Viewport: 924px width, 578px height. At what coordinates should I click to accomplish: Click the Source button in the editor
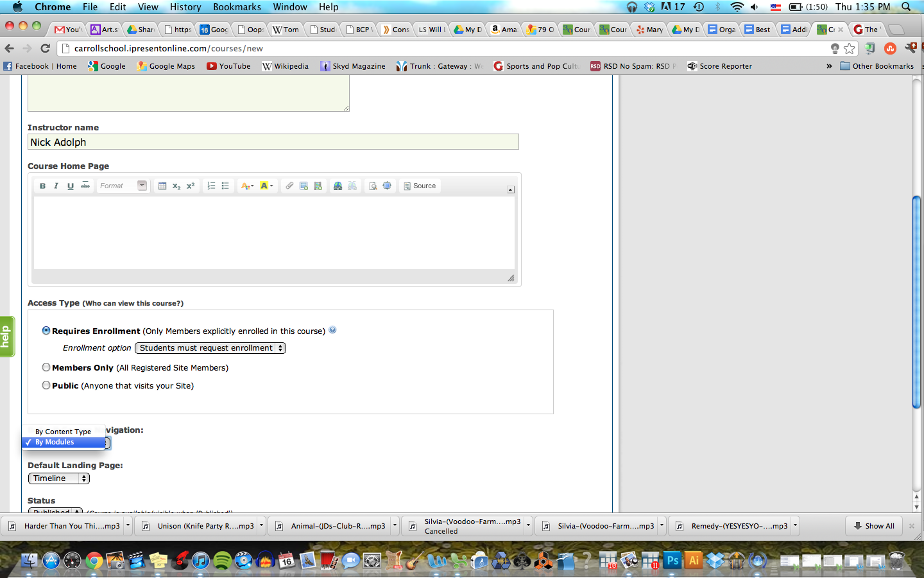tap(420, 186)
